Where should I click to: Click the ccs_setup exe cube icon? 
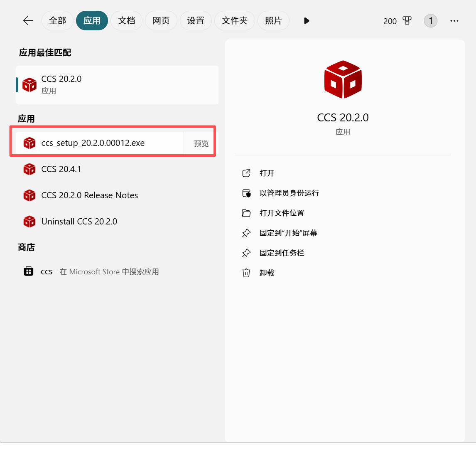coord(29,143)
